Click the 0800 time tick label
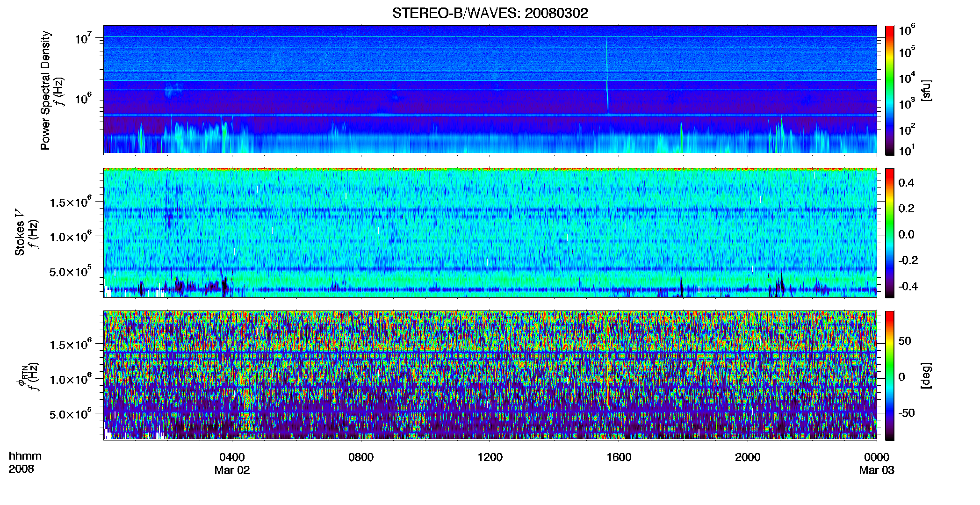This screenshot has width=980, height=505. point(361,457)
